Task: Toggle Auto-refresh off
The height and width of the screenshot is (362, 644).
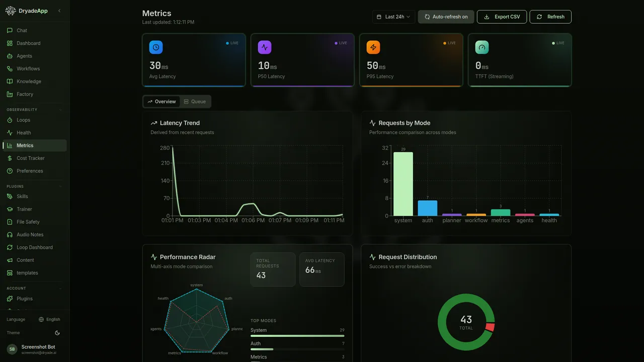Action: (446, 17)
